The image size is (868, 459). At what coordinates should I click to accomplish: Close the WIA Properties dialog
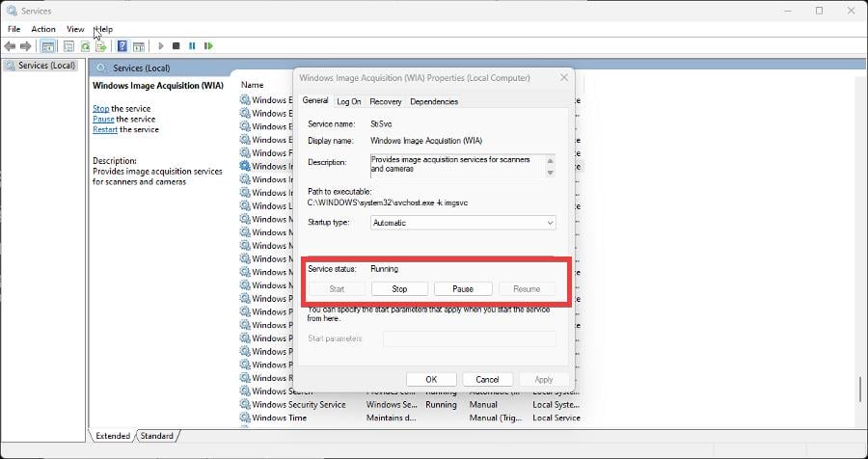(x=563, y=77)
